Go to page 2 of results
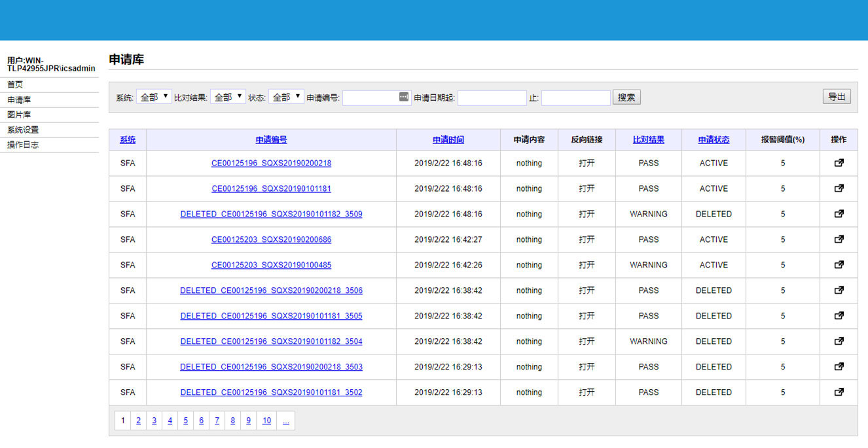 coord(138,421)
